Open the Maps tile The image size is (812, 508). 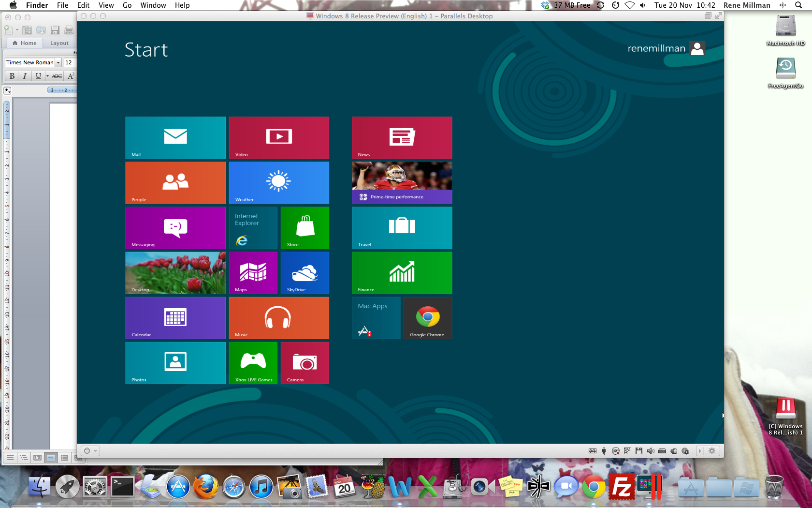coord(253,273)
